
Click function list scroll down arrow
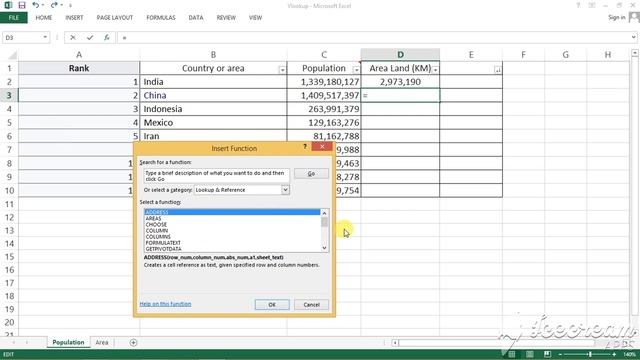tap(324, 248)
